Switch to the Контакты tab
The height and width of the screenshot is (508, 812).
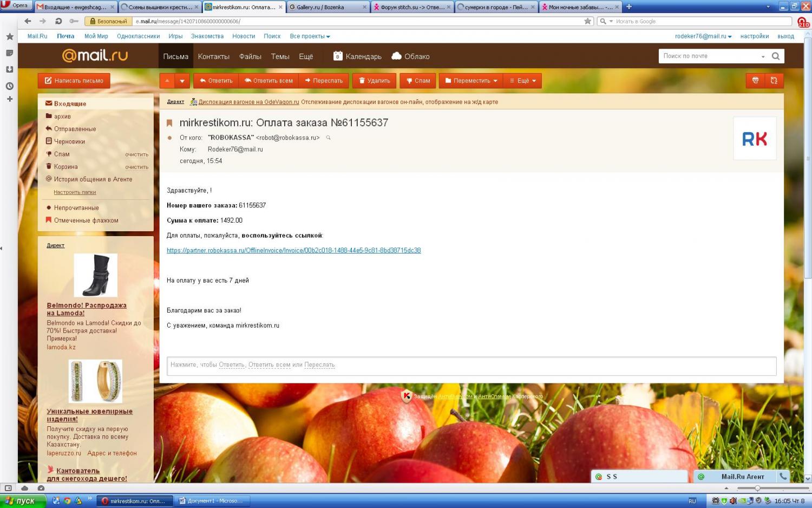[213, 56]
